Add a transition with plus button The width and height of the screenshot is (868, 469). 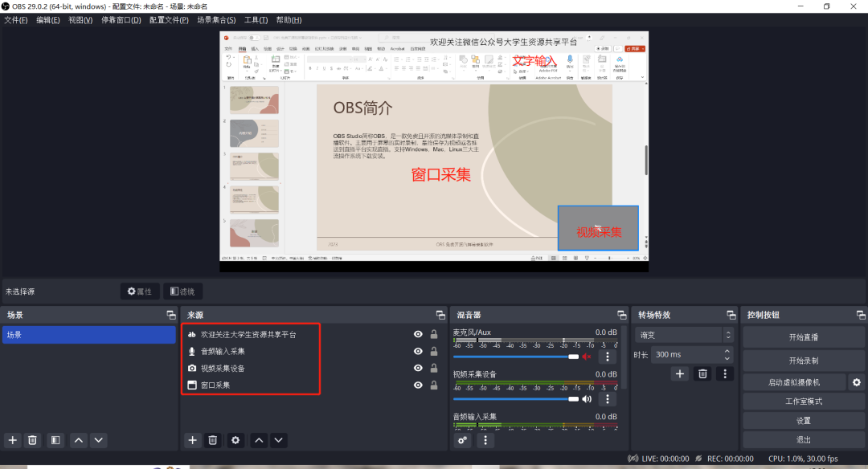[x=680, y=374]
